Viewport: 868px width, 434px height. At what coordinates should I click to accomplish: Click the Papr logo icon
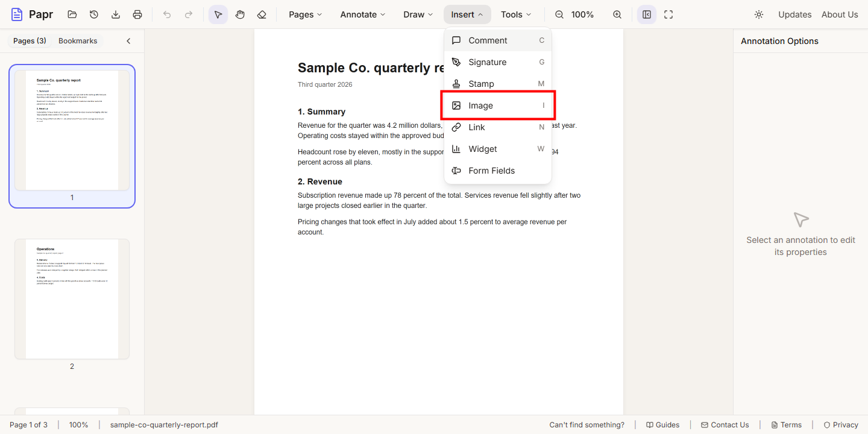(17, 14)
